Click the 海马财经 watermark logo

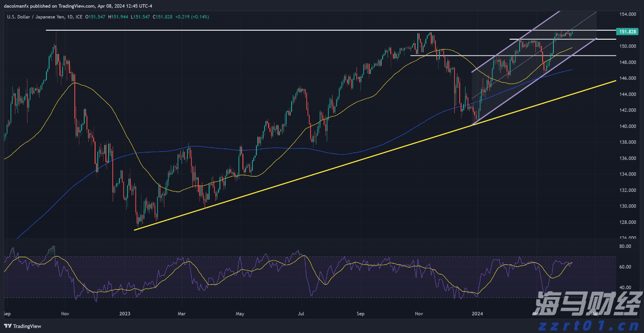(x=589, y=302)
